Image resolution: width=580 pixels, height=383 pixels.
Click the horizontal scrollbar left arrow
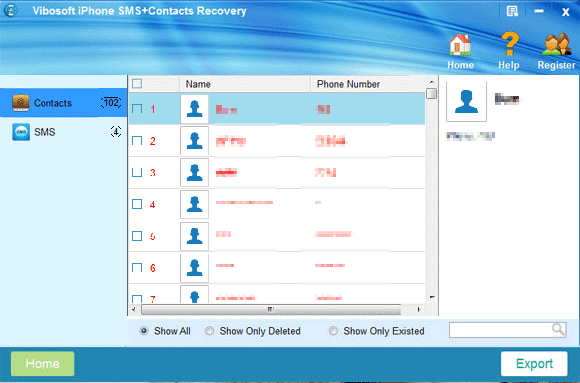[134, 309]
